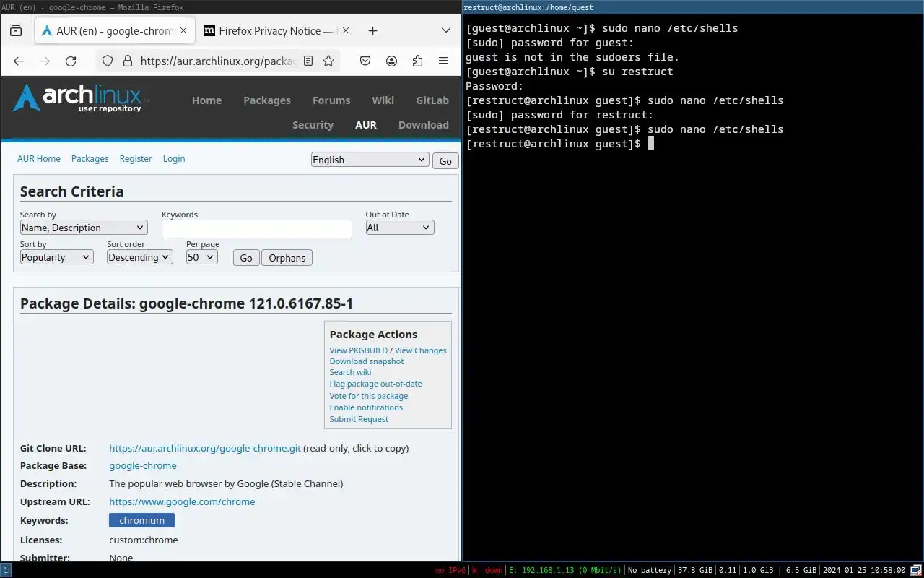The height and width of the screenshot is (578, 924).
Task: Open GitLab in Arch navigation
Action: pyautogui.click(x=432, y=100)
